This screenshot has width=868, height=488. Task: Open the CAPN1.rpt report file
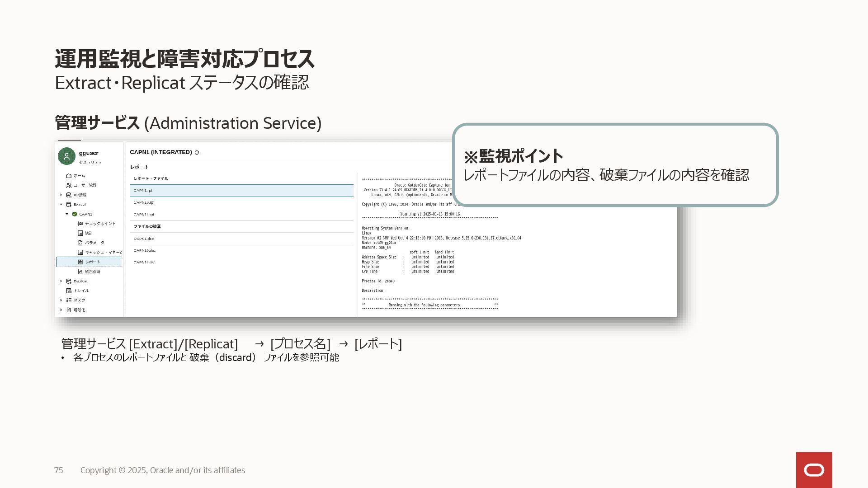pyautogui.click(x=143, y=191)
